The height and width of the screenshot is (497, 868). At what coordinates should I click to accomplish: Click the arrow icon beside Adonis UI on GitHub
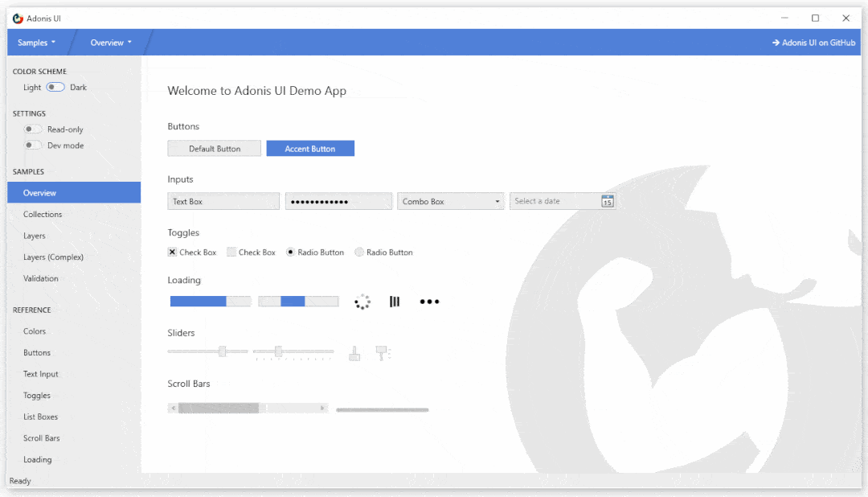tap(775, 42)
